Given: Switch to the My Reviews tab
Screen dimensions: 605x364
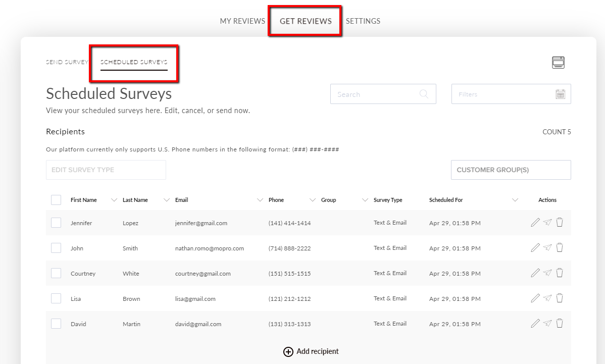Looking at the screenshot, I should pos(242,21).
